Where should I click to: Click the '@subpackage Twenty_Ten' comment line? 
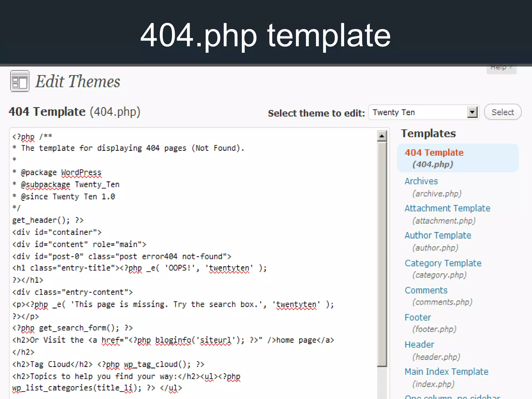(x=66, y=184)
